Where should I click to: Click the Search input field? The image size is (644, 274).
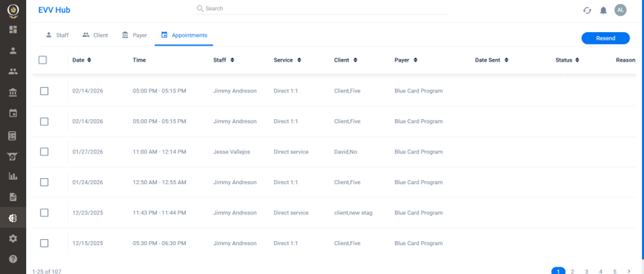coord(322,9)
